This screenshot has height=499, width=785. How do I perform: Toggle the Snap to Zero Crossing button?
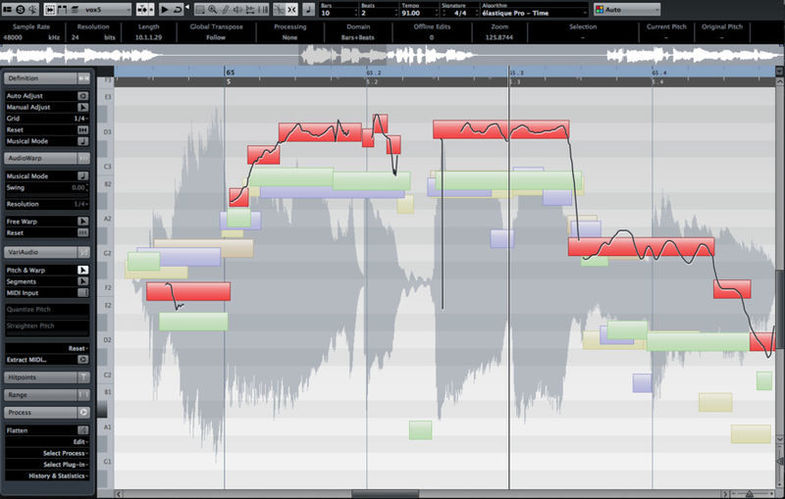(x=279, y=9)
